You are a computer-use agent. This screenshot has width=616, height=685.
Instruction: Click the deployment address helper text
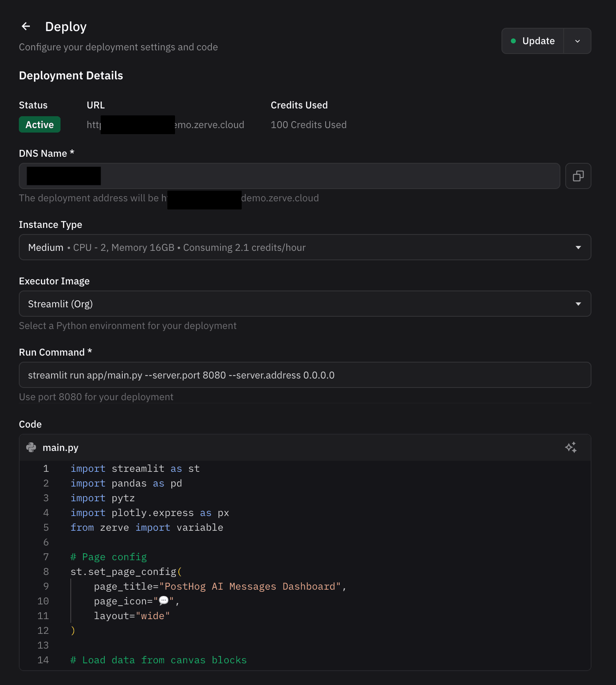[x=169, y=198]
